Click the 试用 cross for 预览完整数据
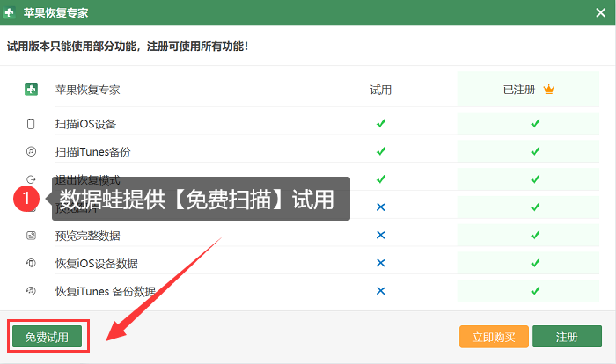Screen dimensions: 616x364 [x=381, y=236]
